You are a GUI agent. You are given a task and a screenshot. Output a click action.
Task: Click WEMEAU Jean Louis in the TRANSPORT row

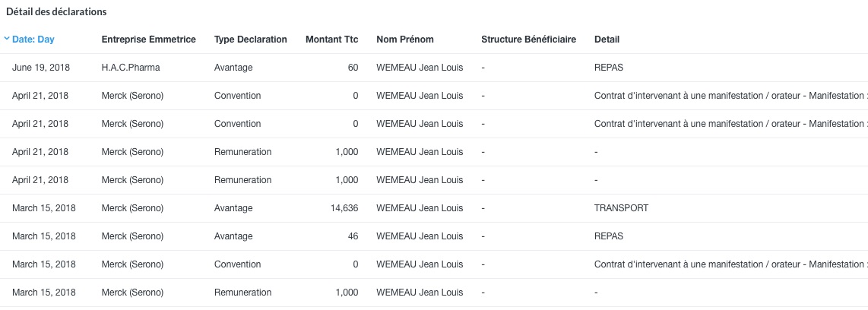[x=420, y=208]
